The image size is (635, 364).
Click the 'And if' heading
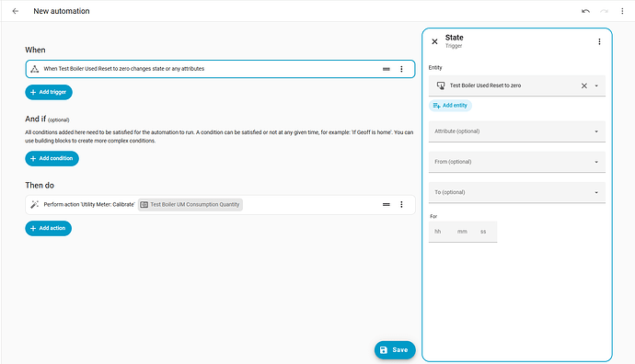(x=36, y=119)
